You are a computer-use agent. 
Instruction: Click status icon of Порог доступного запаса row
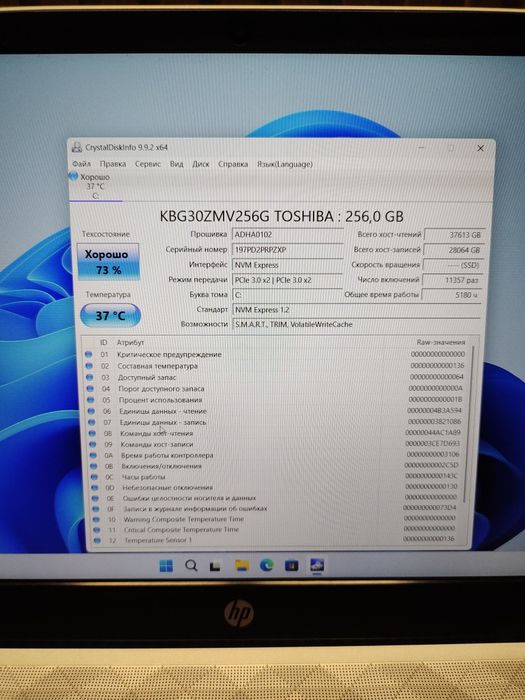click(90, 388)
